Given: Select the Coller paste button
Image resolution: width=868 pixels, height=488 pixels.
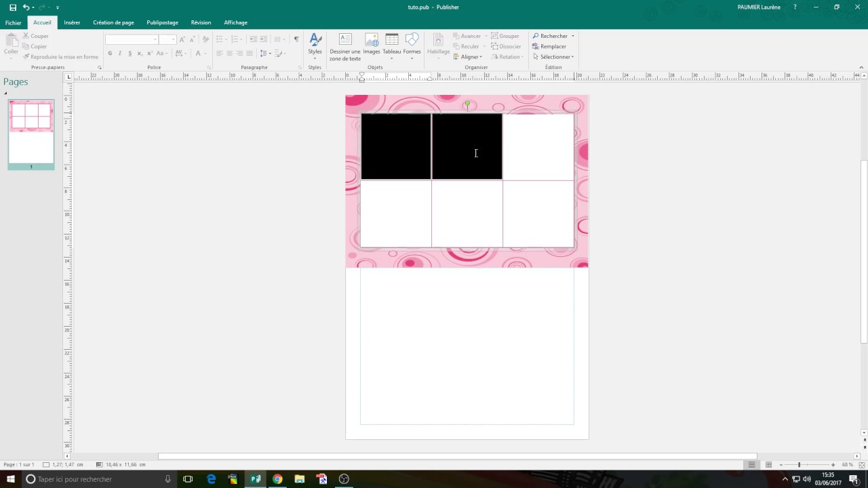Looking at the screenshot, I should tap(11, 45).
